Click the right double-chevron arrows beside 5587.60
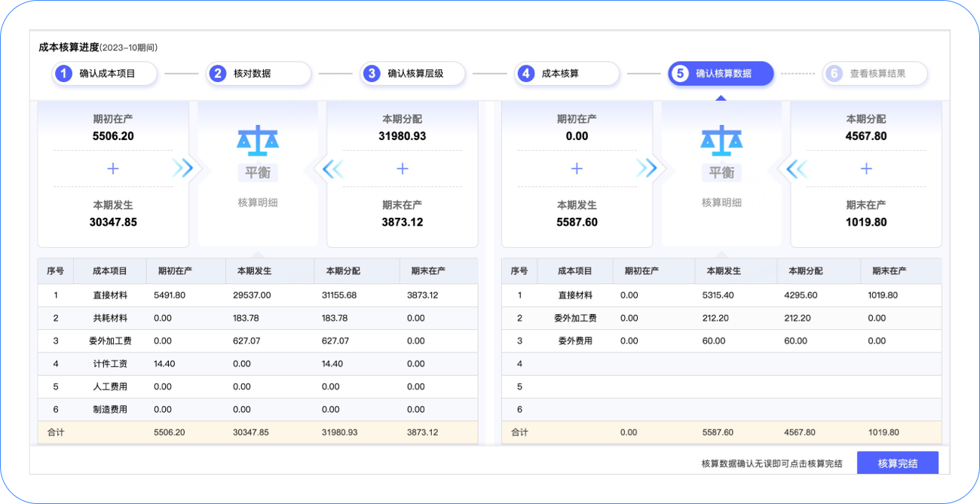The width and height of the screenshot is (980, 504). (646, 169)
